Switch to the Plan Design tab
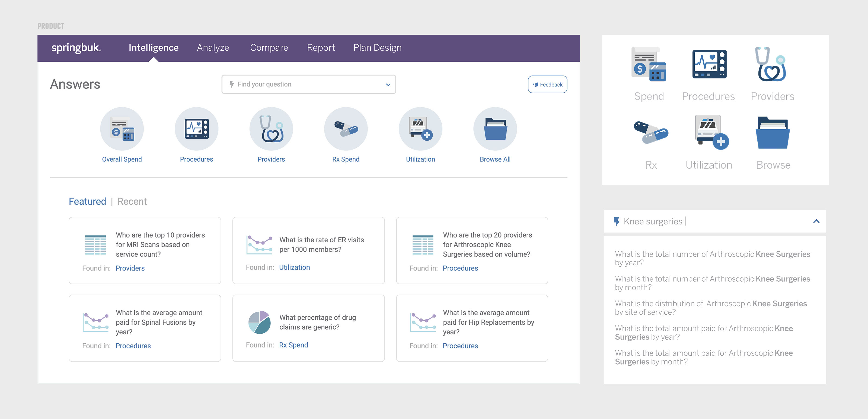The width and height of the screenshot is (868, 419). (377, 48)
